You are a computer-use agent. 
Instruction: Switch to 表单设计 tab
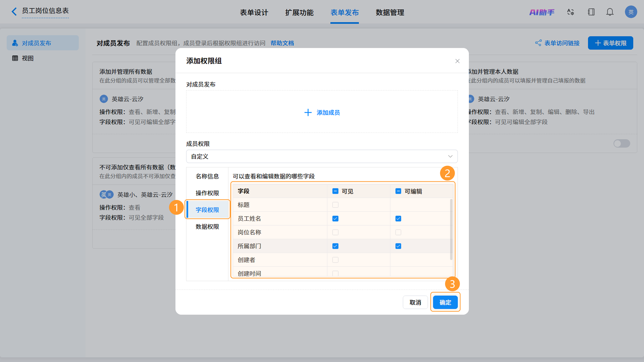pos(254,13)
